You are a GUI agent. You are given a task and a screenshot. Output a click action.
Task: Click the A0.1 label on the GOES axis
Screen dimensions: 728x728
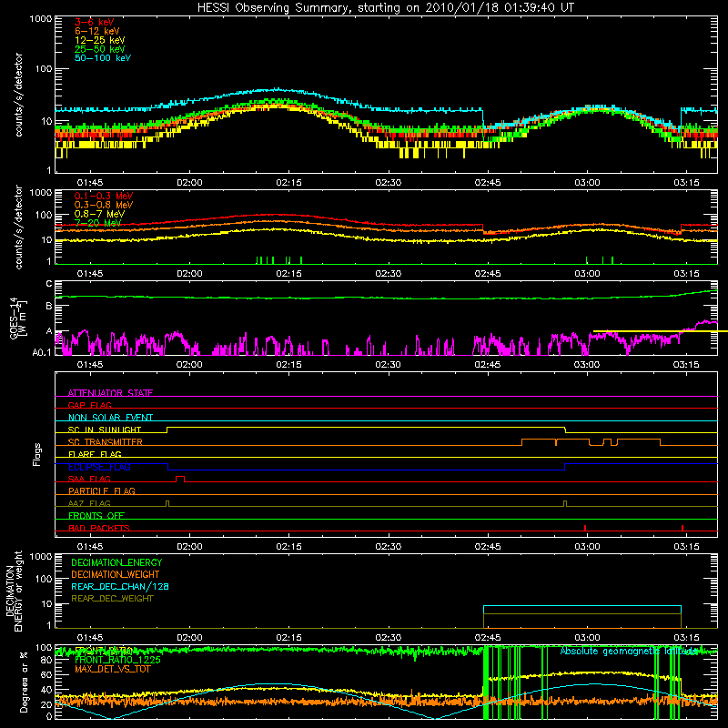pyautogui.click(x=42, y=353)
